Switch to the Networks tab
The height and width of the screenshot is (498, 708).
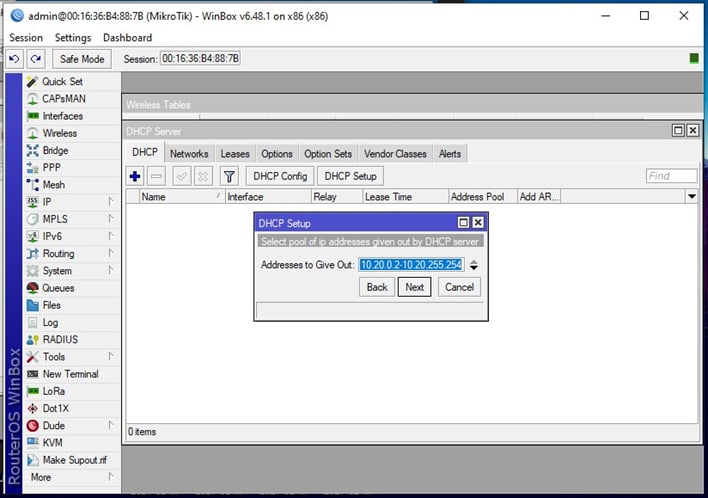coord(189,154)
